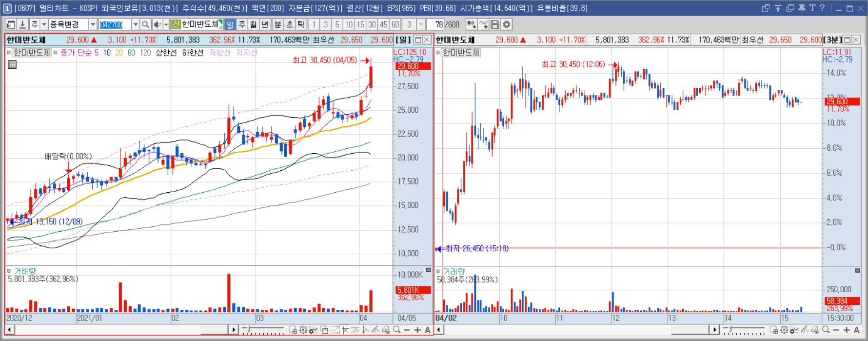Open the data grid icon in daily chart
868x341 pixels.
pos(12,64)
